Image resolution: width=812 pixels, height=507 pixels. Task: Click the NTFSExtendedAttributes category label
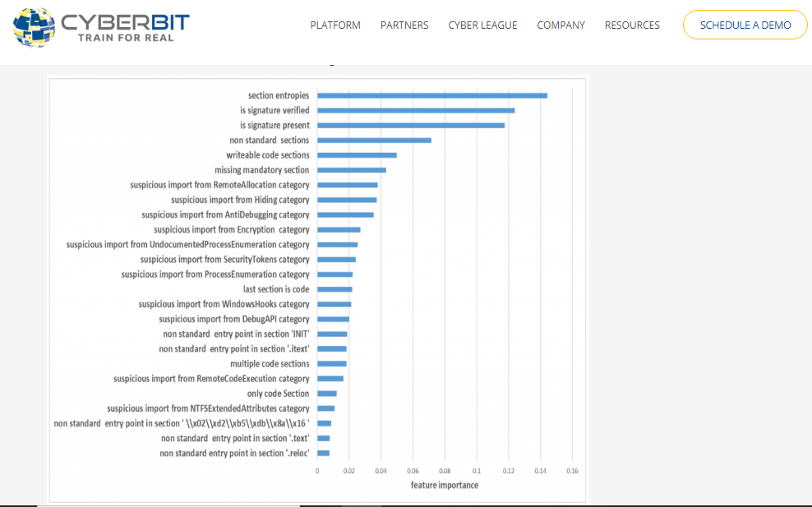click(208, 408)
